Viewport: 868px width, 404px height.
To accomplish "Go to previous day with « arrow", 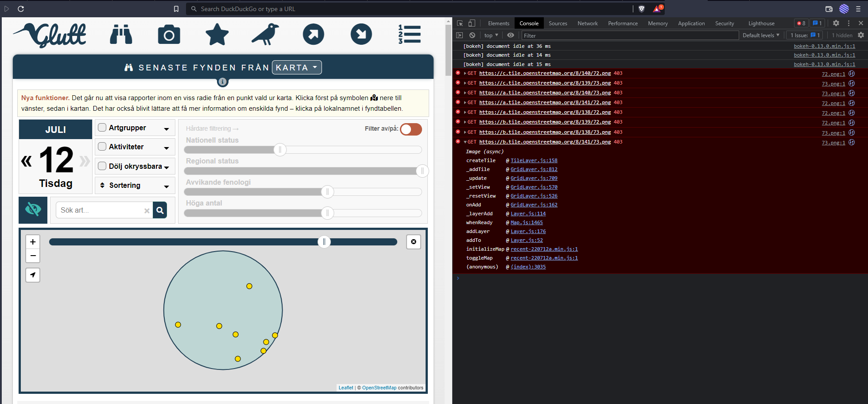I will coord(27,161).
